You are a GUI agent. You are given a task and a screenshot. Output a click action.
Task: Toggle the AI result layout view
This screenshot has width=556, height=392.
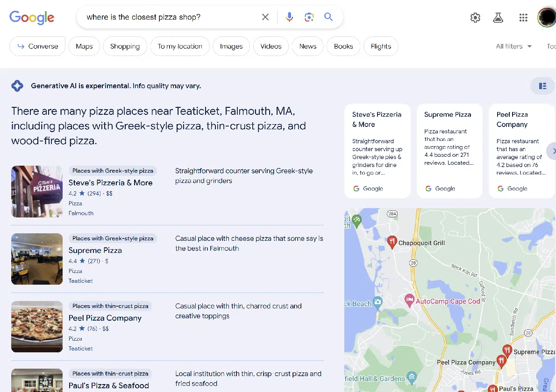542,86
